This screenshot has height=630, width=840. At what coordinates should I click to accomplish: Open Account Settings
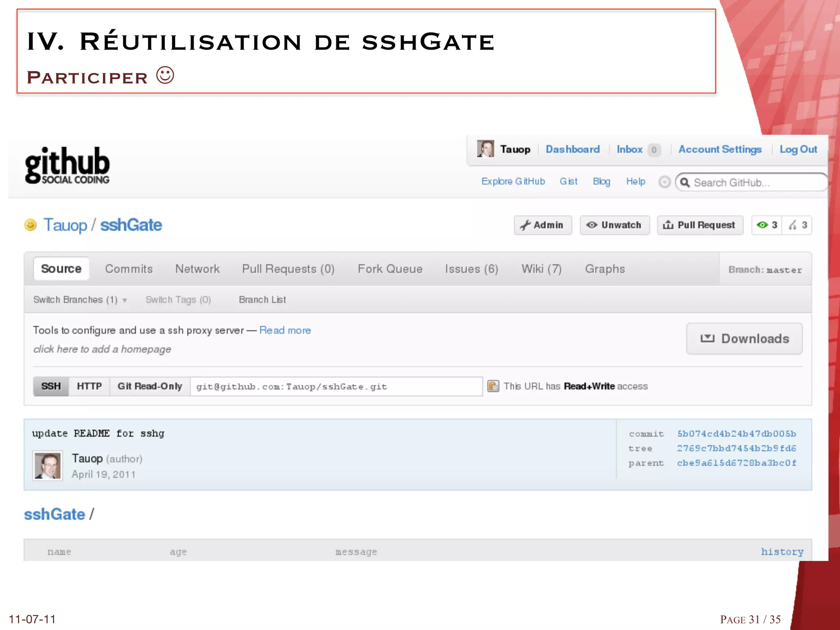tap(720, 149)
